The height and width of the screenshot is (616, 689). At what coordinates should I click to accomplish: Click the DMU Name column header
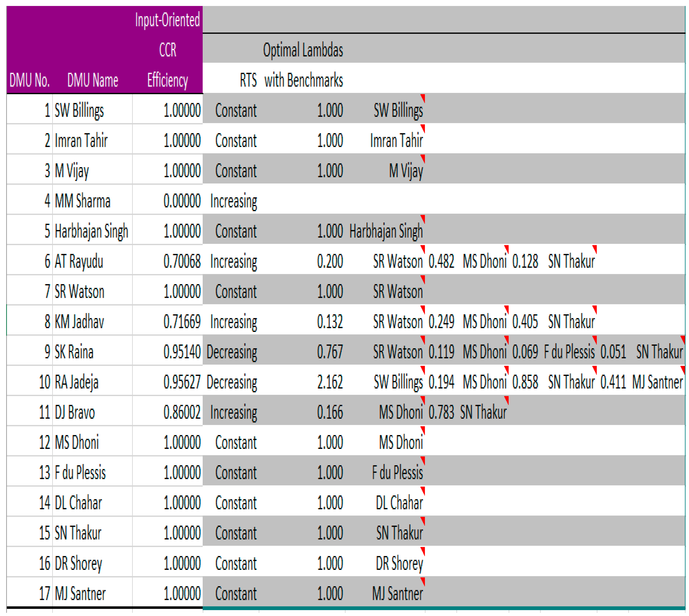pos(92,81)
